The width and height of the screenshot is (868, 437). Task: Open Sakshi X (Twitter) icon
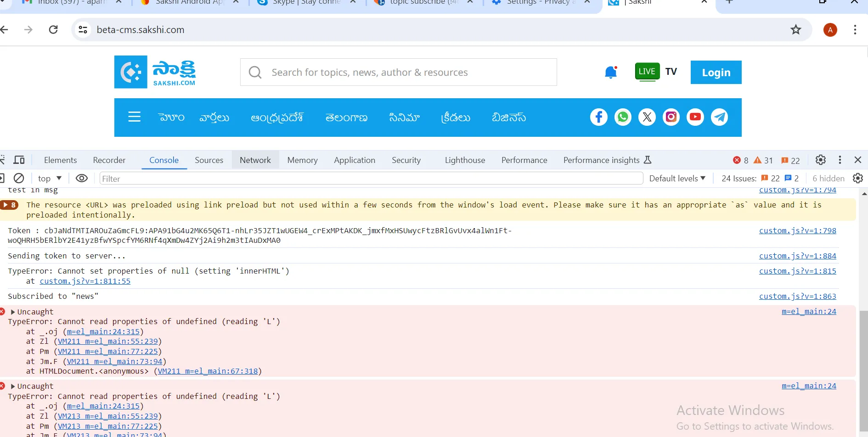point(647,117)
